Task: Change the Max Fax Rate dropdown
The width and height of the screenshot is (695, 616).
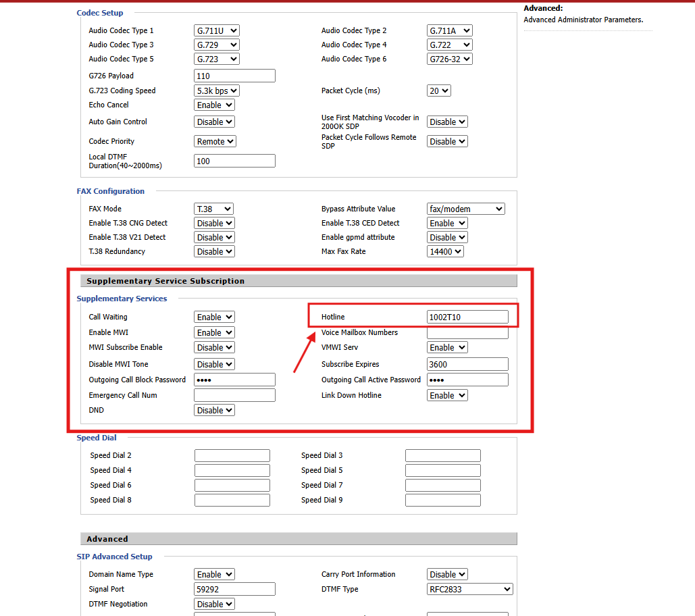Action: 445,251
